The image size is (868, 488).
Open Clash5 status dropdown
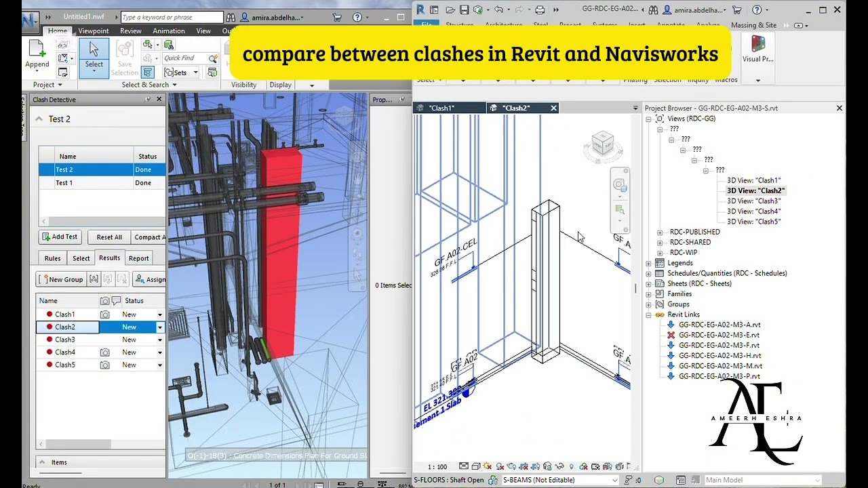(160, 365)
